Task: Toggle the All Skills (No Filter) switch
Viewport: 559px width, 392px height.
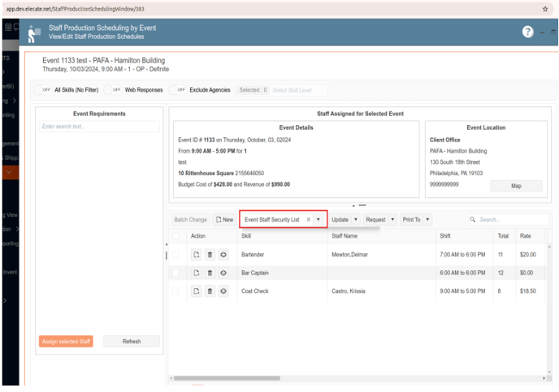Action: click(45, 90)
